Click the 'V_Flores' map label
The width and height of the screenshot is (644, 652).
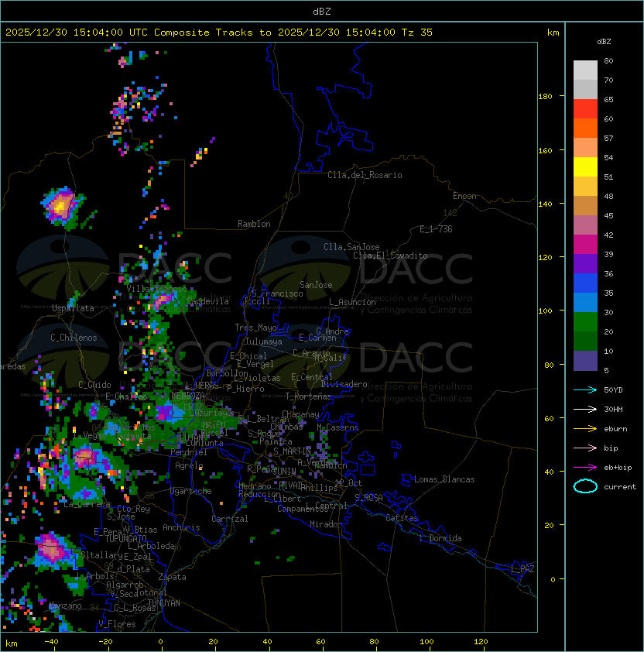[x=117, y=624]
